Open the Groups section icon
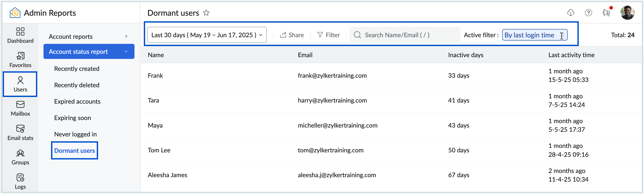644x194 pixels. coord(20,157)
